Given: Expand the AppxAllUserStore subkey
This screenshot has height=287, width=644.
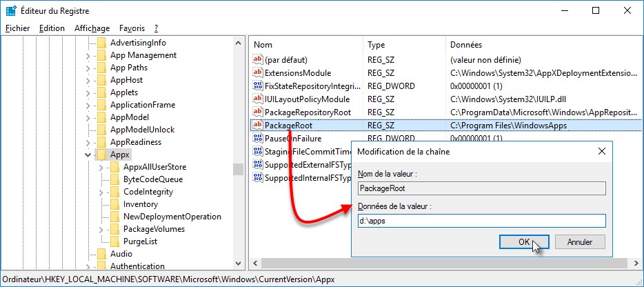Looking at the screenshot, I should coord(101,167).
